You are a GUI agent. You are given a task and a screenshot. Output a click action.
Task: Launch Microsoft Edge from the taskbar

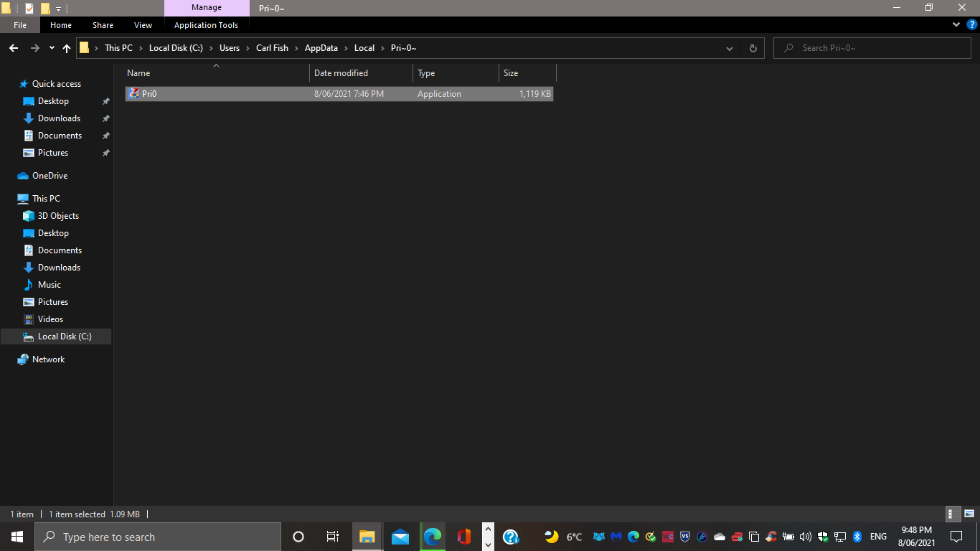click(433, 537)
